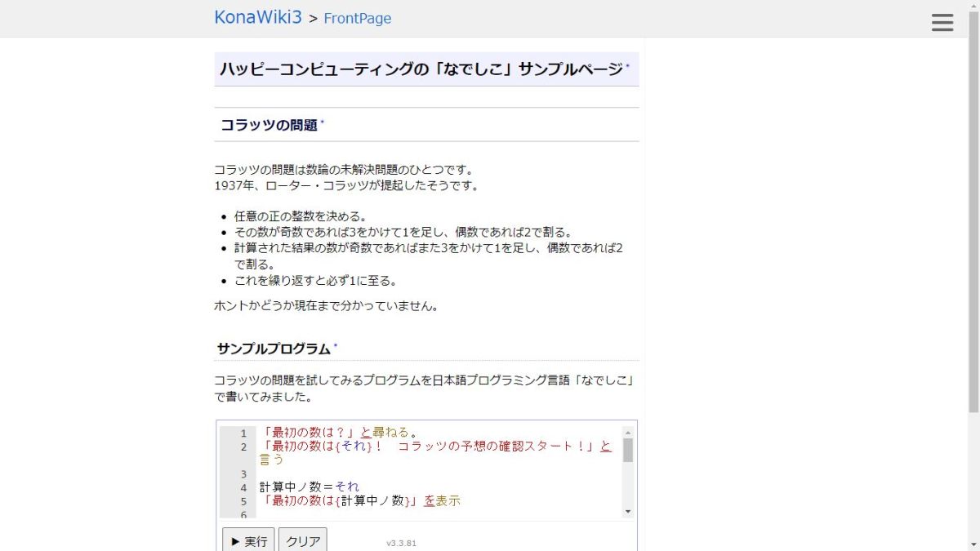Click the code editor's scroll-up arrow
The width and height of the screenshot is (980, 551).
click(x=627, y=433)
